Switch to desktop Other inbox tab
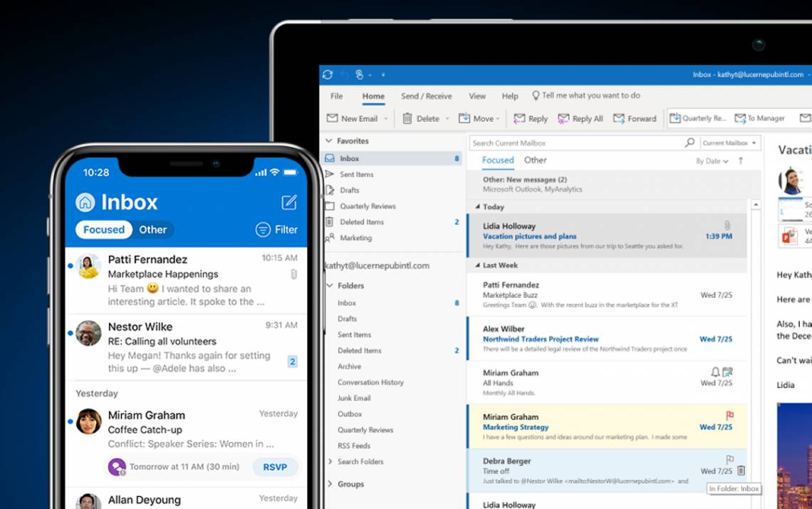 (535, 160)
